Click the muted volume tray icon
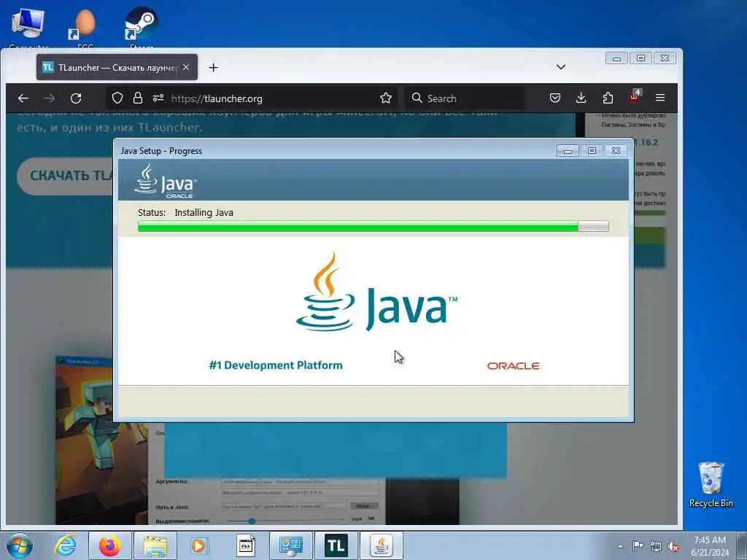 click(673, 546)
